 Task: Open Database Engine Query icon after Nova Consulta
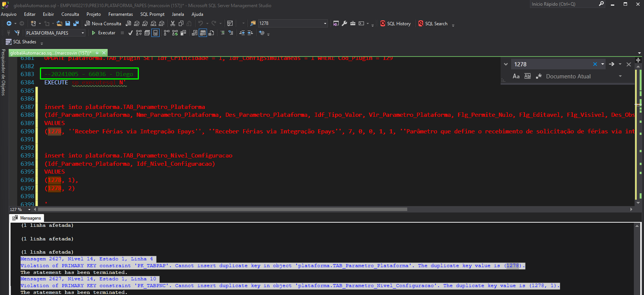click(128, 23)
